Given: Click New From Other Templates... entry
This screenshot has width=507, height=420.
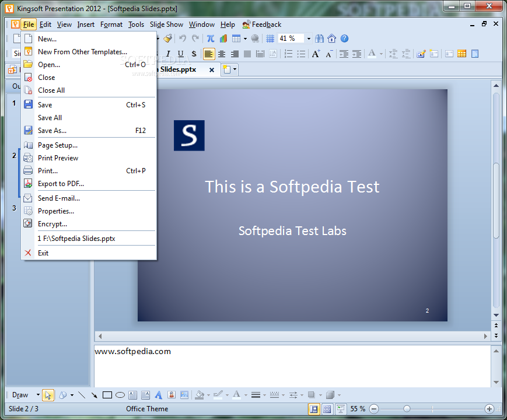Looking at the screenshot, I should (x=89, y=52).
